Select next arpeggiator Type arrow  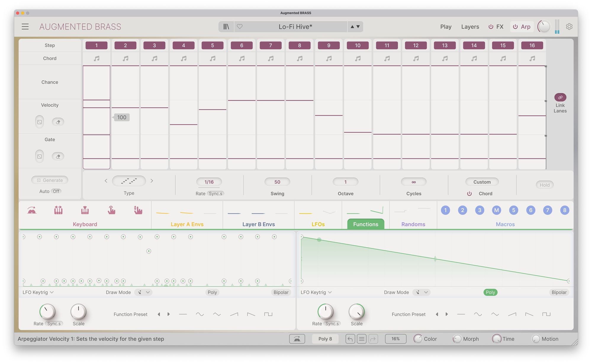(152, 181)
